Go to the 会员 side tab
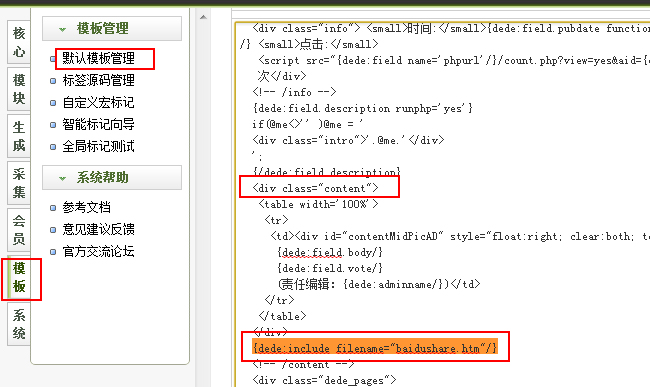The image size is (650, 387). pyautogui.click(x=19, y=230)
